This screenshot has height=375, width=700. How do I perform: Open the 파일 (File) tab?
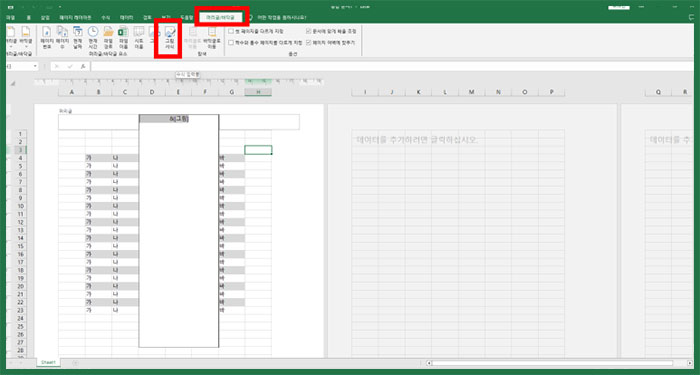pos(10,17)
